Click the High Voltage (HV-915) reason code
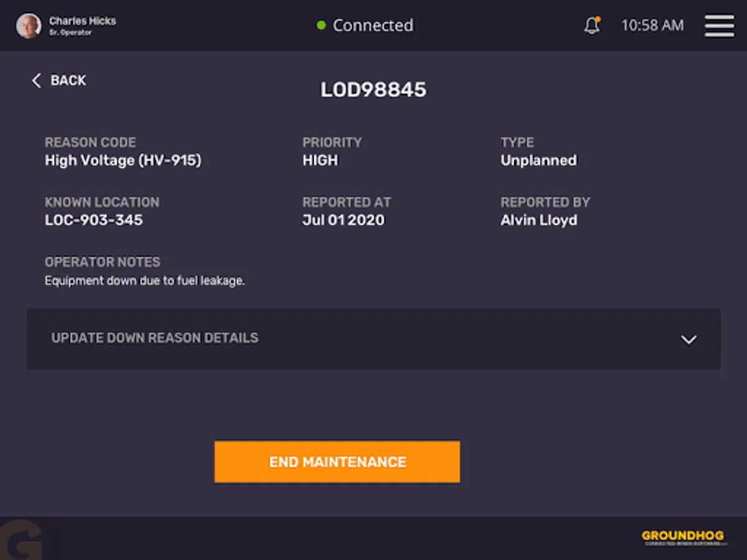Viewport: 747px width, 560px height. pos(123,161)
